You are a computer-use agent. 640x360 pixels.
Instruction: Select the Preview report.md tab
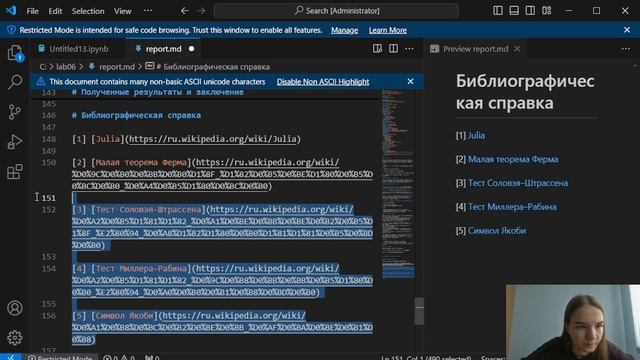(476, 49)
